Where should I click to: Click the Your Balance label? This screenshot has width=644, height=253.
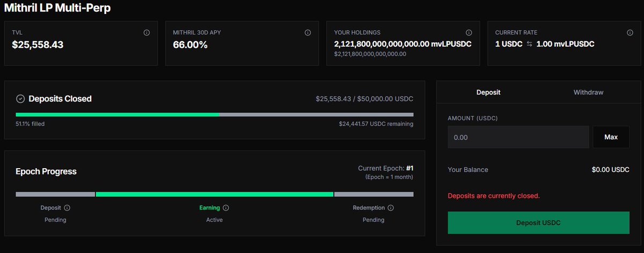click(x=468, y=170)
